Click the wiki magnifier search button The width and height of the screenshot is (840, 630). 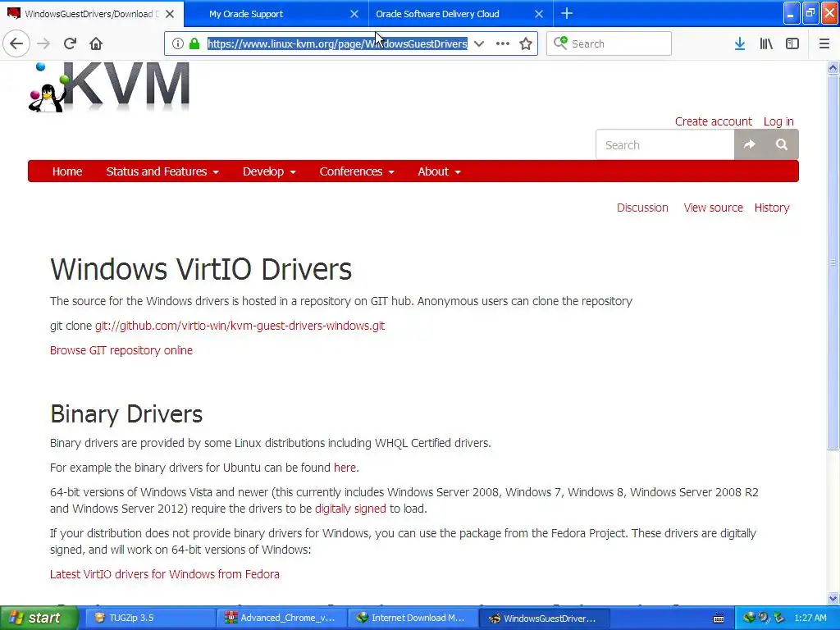point(782,144)
